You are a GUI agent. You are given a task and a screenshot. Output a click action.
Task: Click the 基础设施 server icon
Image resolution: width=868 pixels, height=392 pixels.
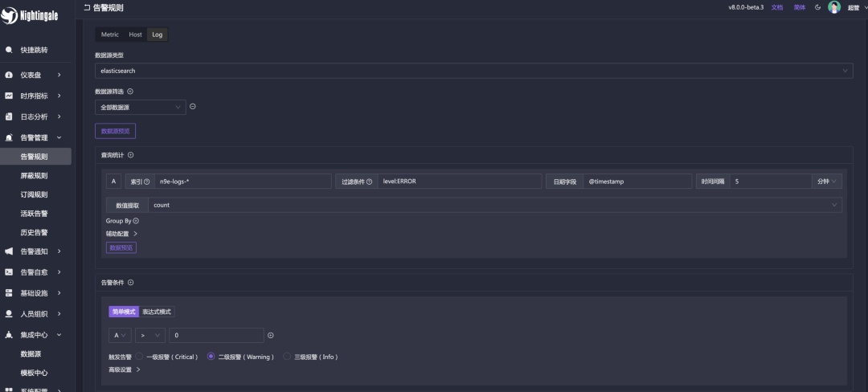click(9, 293)
